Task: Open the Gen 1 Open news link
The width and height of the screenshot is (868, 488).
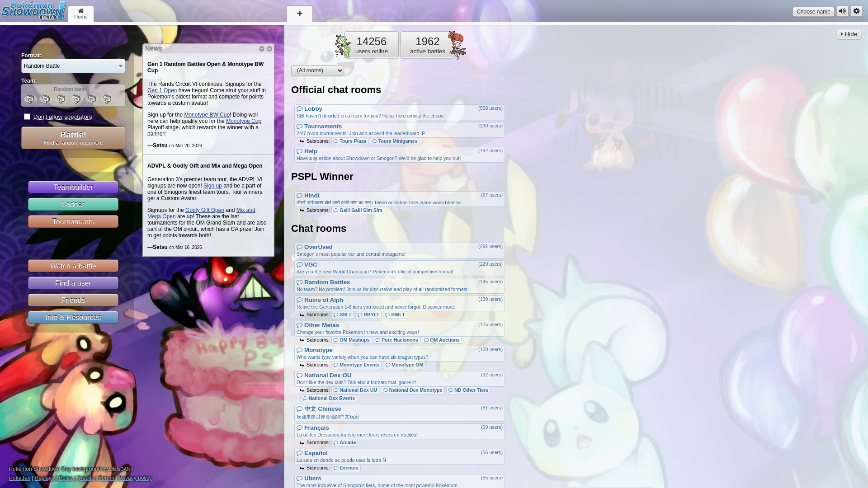Action: [162, 90]
